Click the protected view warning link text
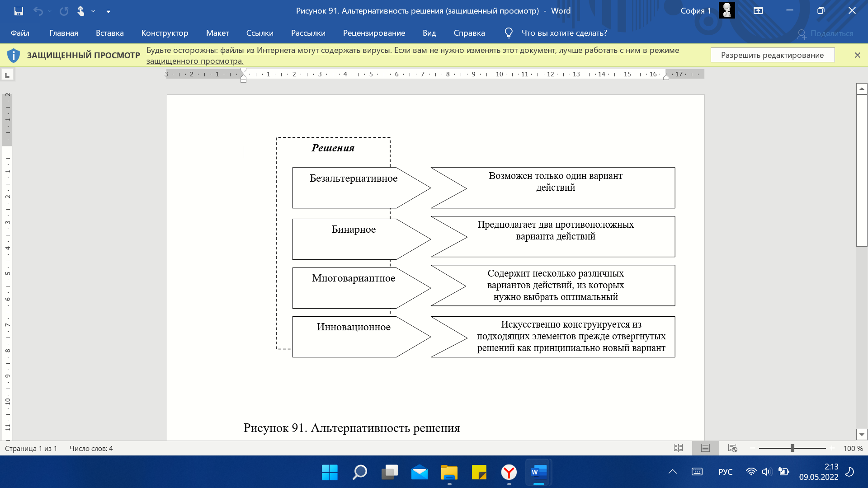The image size is (868, 488). [412, 56]
